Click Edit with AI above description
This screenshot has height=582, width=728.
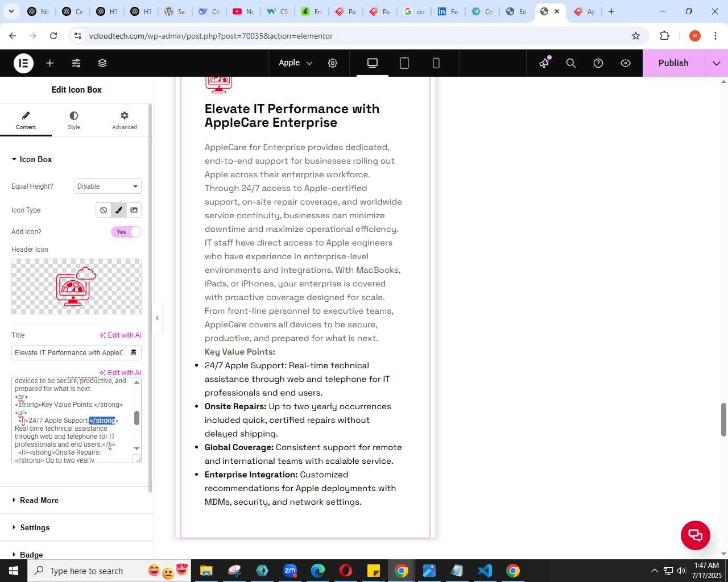point(120,373)
